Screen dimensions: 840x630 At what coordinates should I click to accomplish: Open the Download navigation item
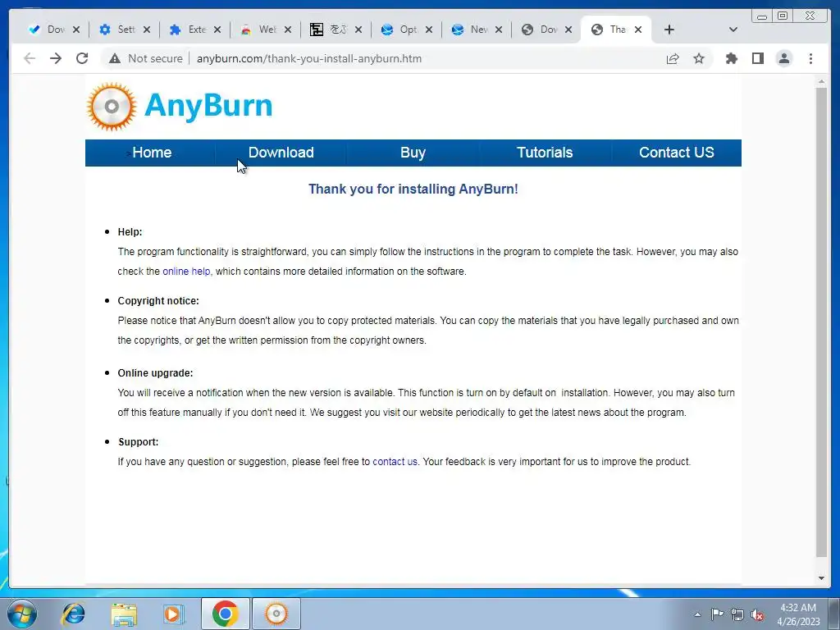pos(281,153)
